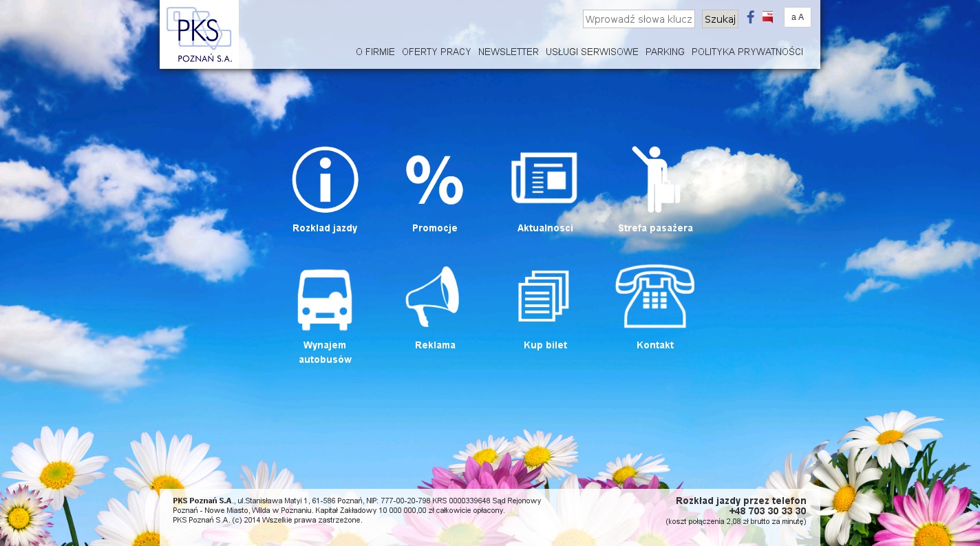This screenshot has width=980, height=546.
Task: Open the Reklama megaphone icon
Action: point(433,297)
